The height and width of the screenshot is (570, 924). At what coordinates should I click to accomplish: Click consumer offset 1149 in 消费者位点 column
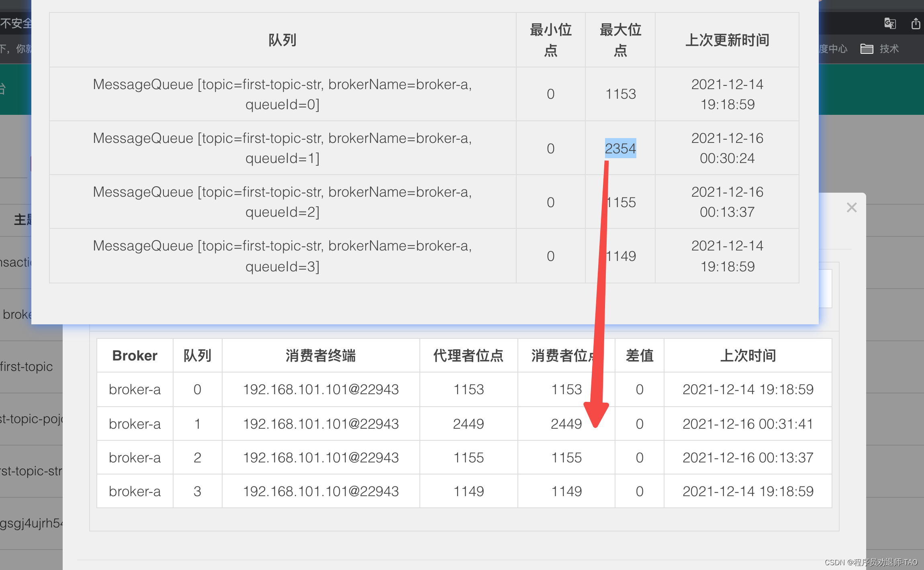tap(566, 491)
